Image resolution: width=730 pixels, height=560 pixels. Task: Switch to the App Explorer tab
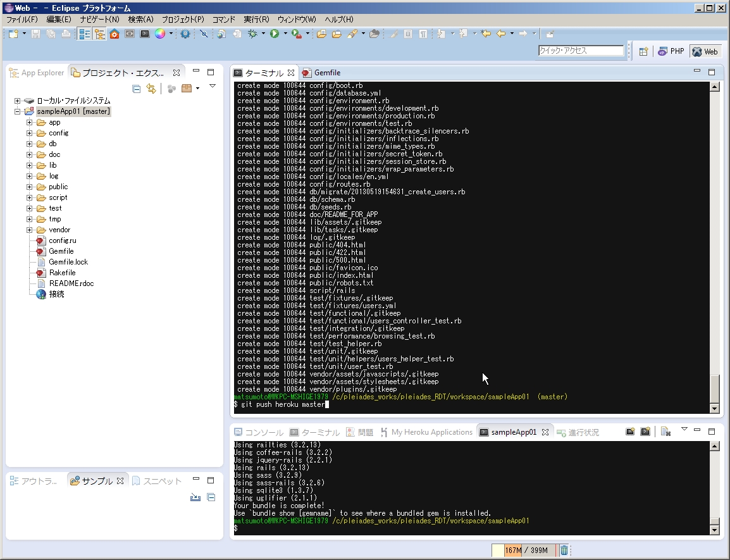tap(37, 73)
